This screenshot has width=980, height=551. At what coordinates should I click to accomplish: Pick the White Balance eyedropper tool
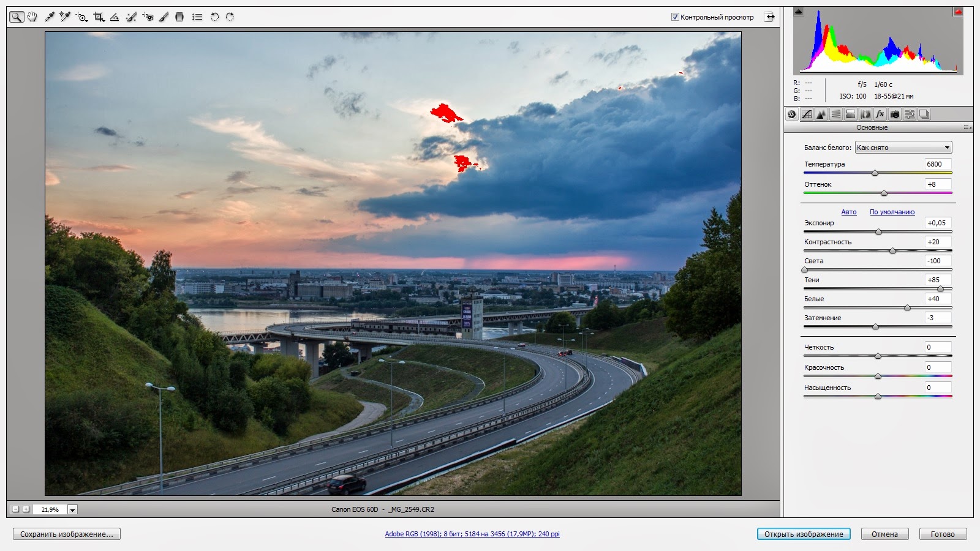[x=50, y=17]
